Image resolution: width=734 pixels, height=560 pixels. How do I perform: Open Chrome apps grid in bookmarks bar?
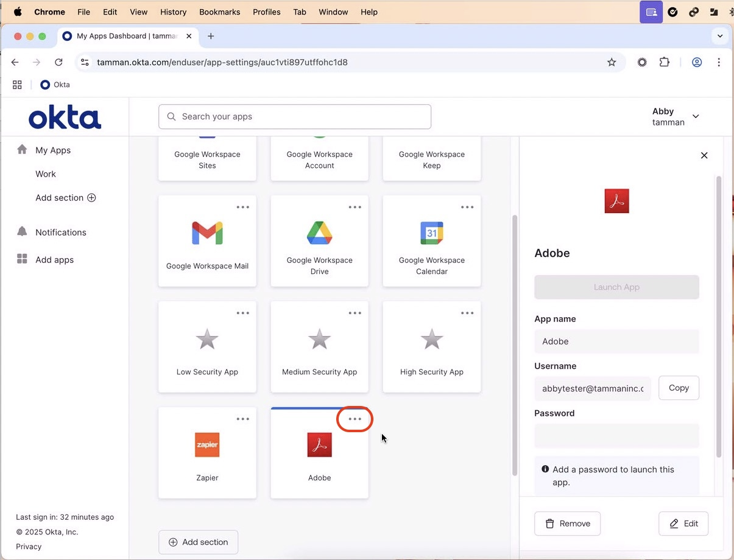tap(17, 85)
